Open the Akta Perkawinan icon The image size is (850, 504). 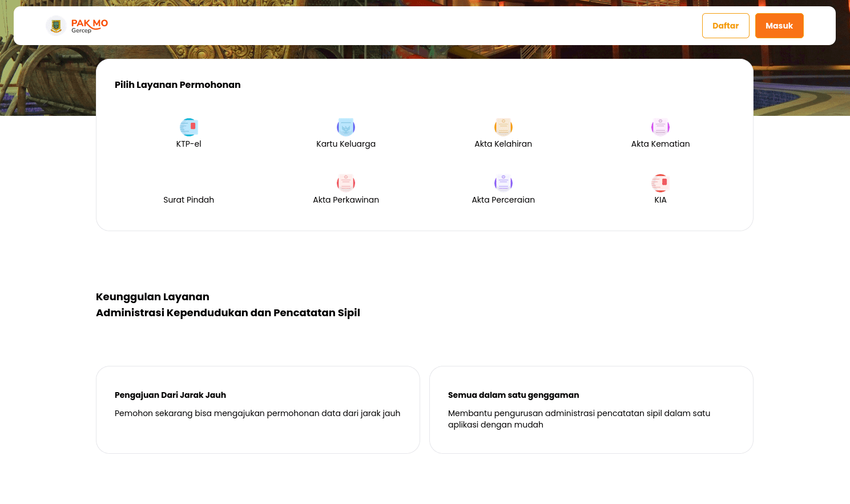tap(346, 183)
